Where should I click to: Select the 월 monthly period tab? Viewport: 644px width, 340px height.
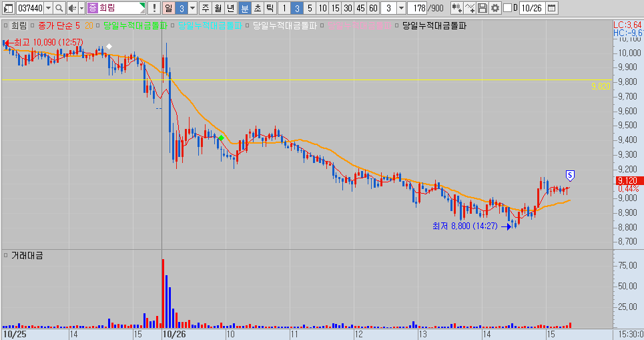click(218, 8)
